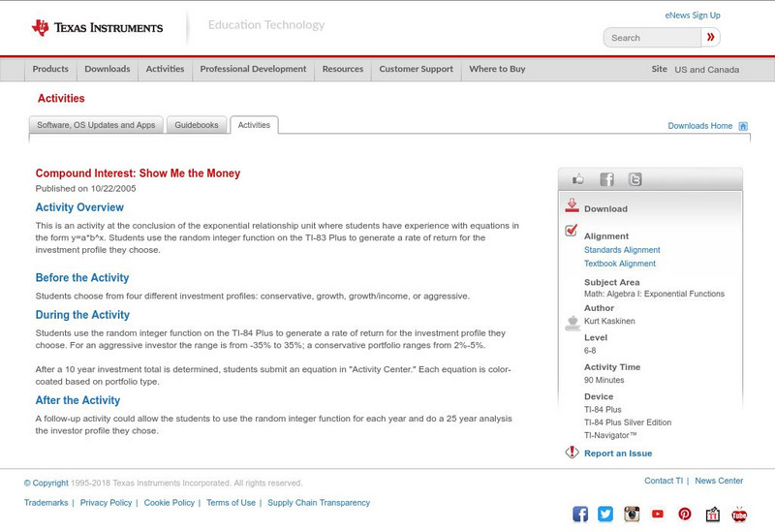Viewport: 775px width, 532px height.
Task: Open the footer TI calculator icon
Action: coord(713,515)
